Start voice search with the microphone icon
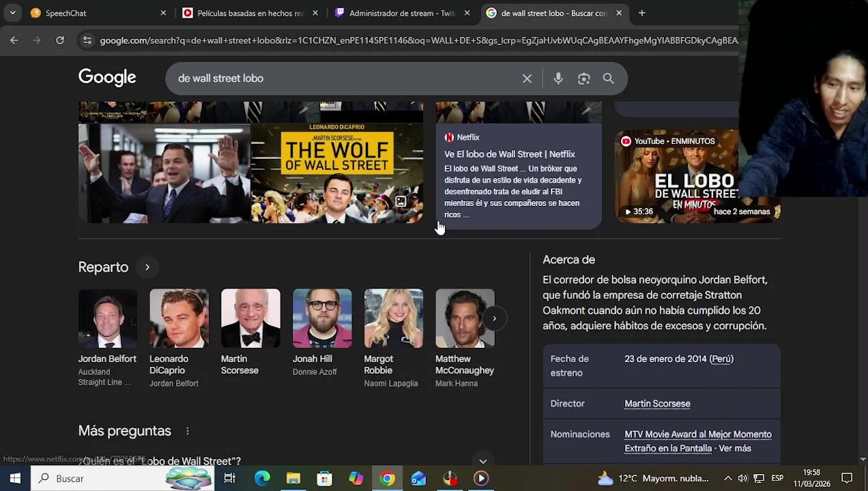The image size is (868, 491). (x=558, y=78)
